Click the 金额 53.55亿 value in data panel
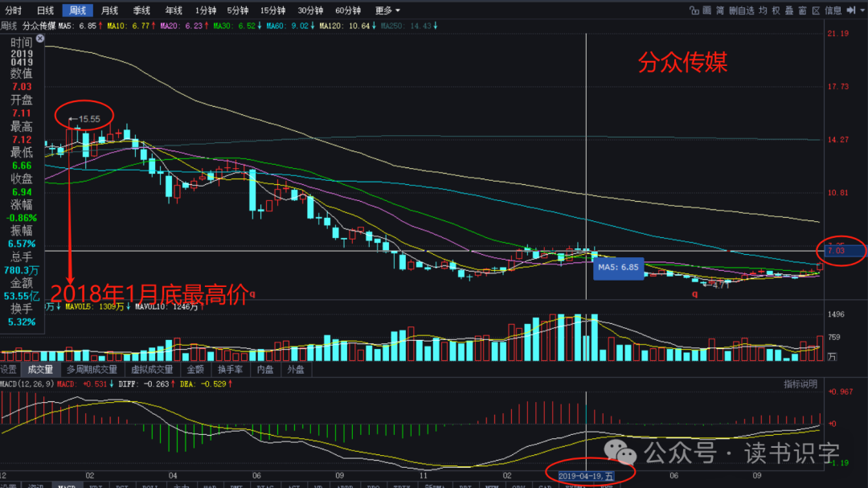 pyautogui.click(x=22, y=296)
